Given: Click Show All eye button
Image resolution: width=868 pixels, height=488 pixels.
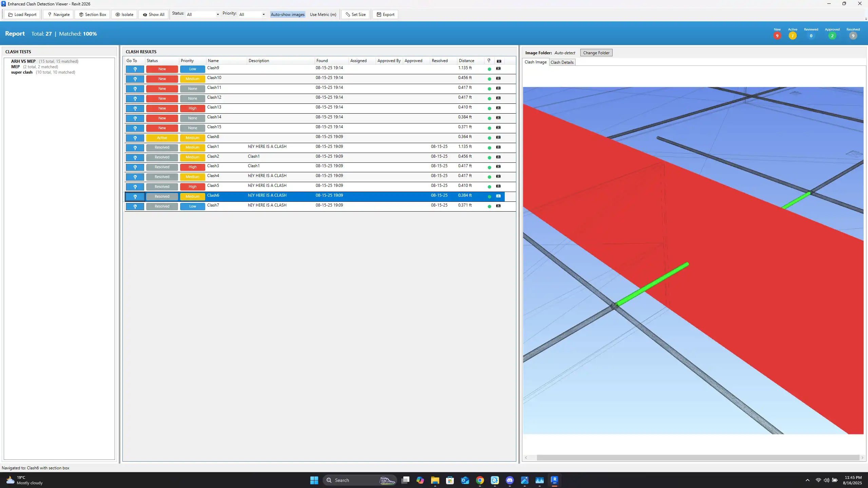Looking at the screenshot, I should click(154, 15).
